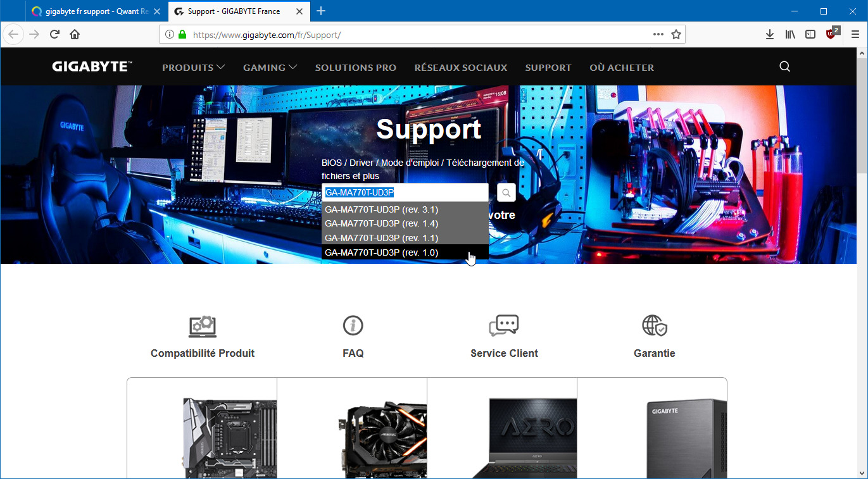Open the Downloads panel
The image size is (868, 479).
(x=770, y=34)
